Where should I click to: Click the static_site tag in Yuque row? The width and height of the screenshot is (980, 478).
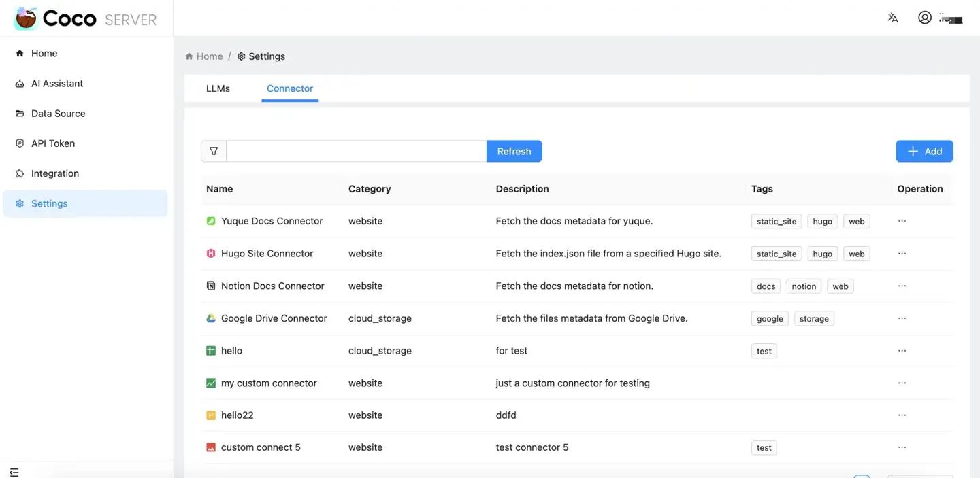coord(777,222)
